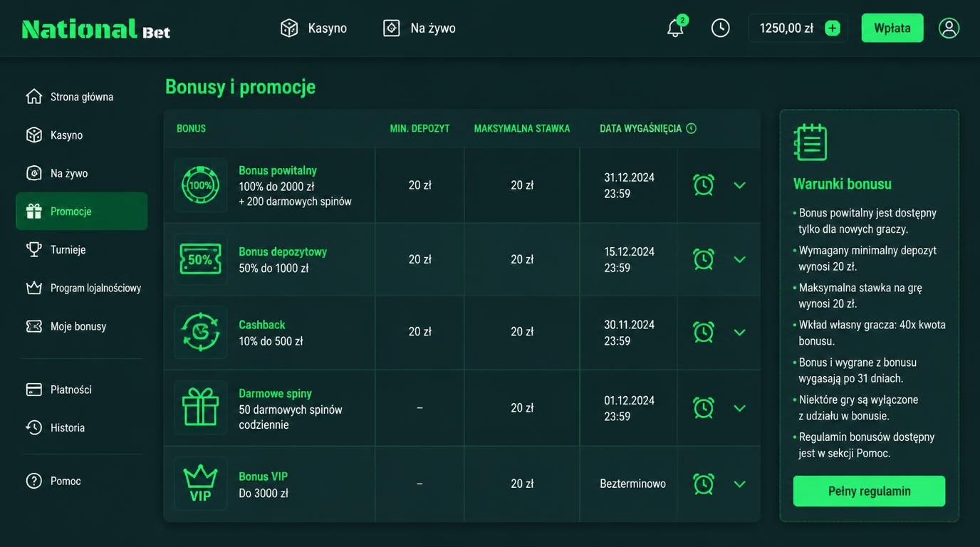980x547 pixels.
Task: Click the Bonus VIP title link
Action: (x=264, y=476)
